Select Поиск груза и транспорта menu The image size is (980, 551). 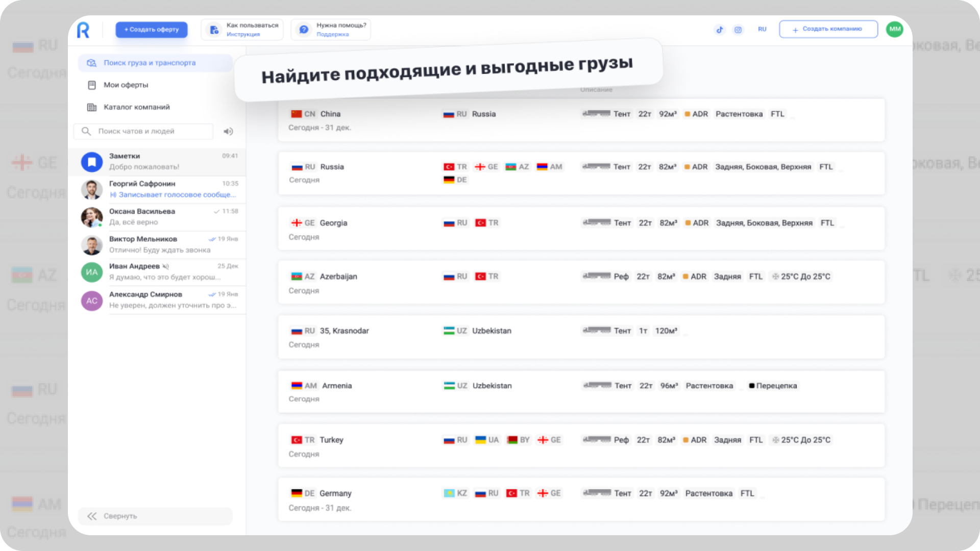pos(155,63)
